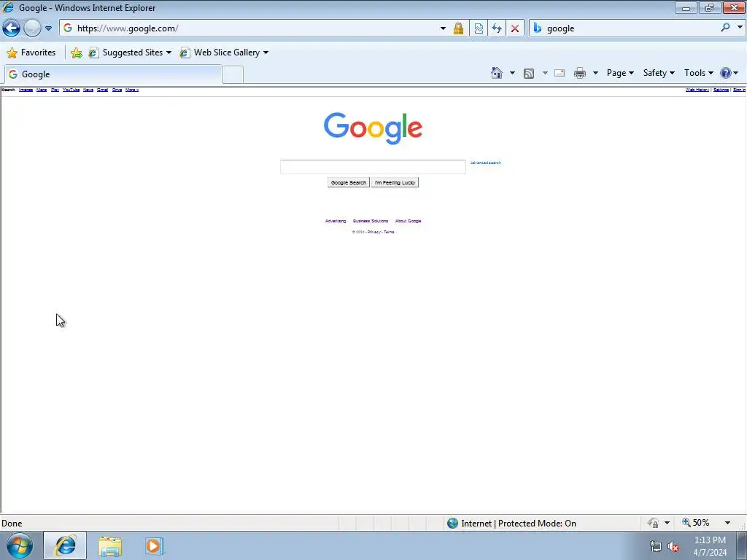The width and height of the screenshot is (747, 560).
Task: Click the Web History link
Action: (697, 90)
